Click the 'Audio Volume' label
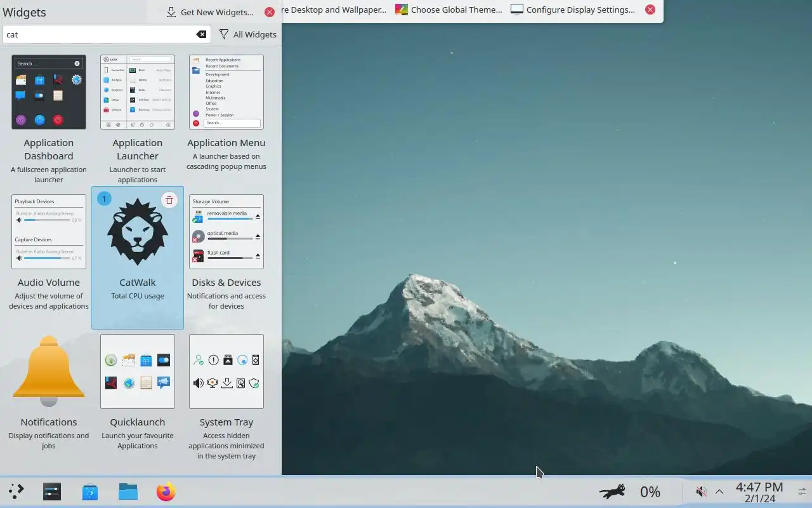This screenshot has width=812, height=508. [49, 283]
